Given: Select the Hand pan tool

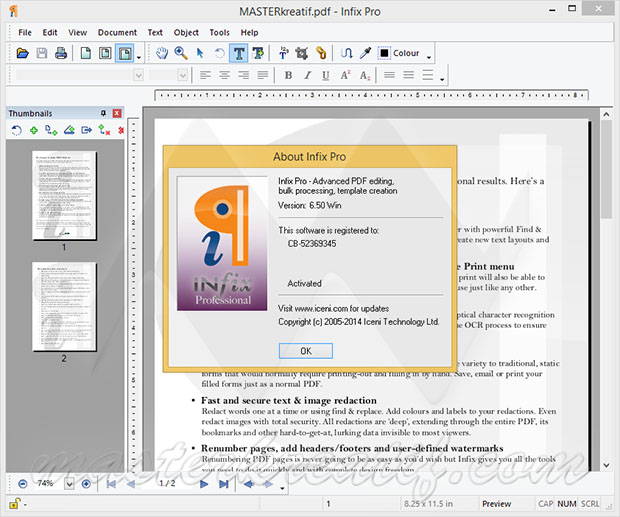Looking at the screenshot, I should (162, 53).
